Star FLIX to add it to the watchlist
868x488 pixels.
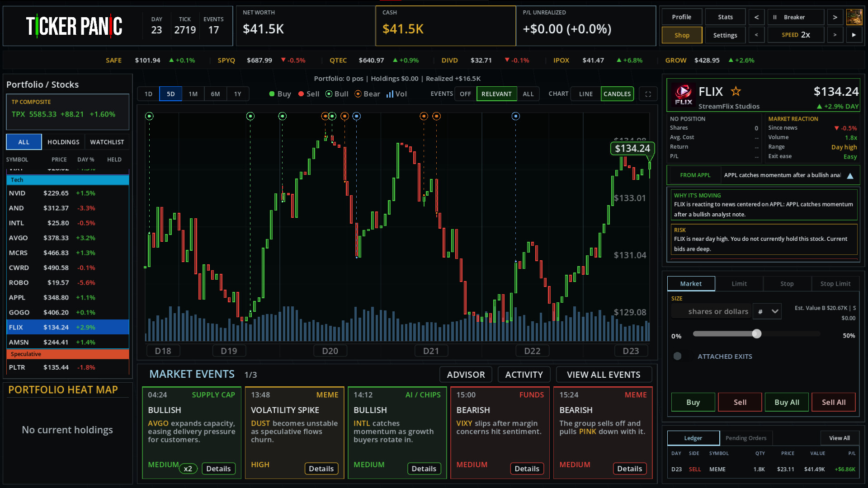[736, 91]
